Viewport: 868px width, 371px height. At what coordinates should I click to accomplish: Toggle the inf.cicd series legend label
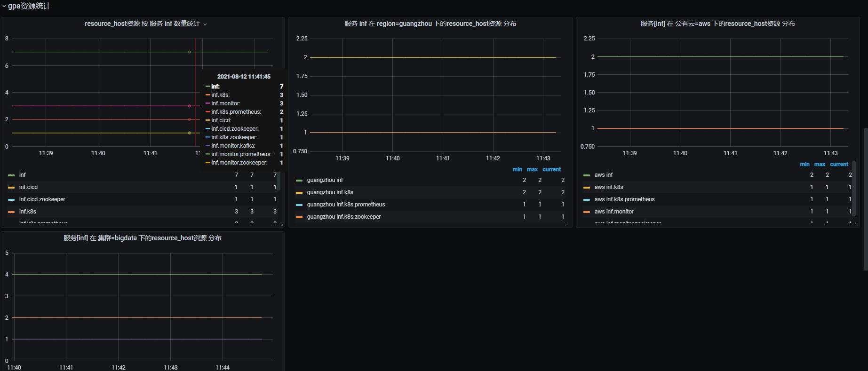[x=28, y=187]
